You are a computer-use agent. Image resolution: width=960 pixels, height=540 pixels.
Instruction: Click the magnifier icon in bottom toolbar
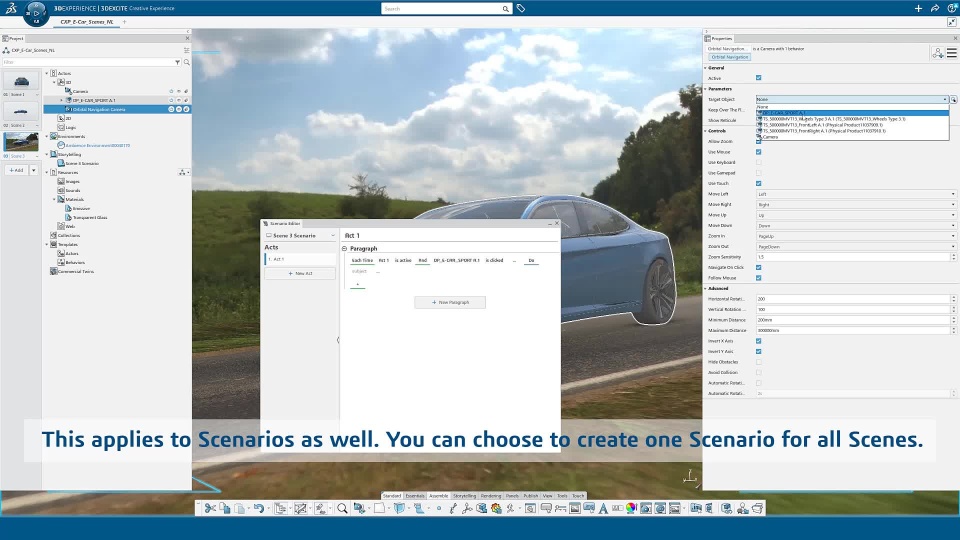[342, 508]
